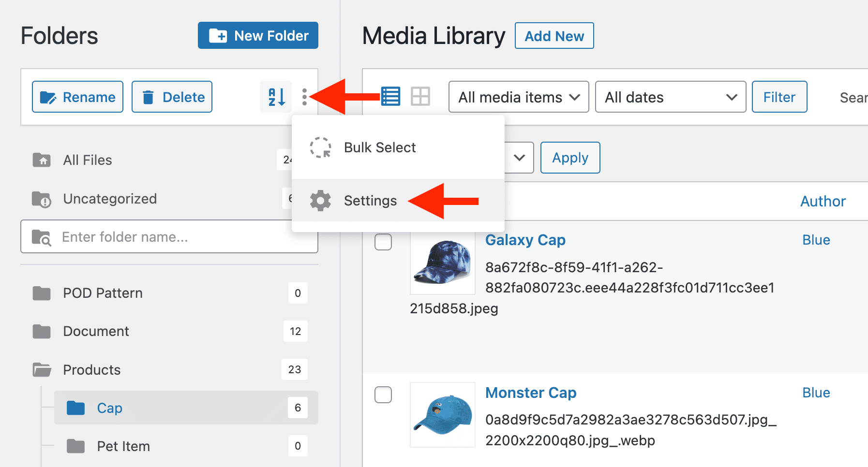Viewport: 868px width, 467px height.
Task: Open Settings from the folder menu
Action: point(370,201)
